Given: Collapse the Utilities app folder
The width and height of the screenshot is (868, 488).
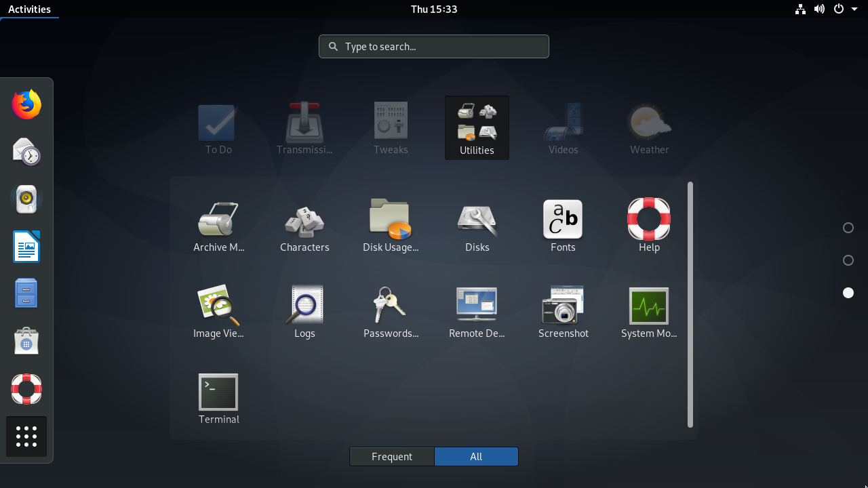Looking at the screenshot, I should coord(477,128).
